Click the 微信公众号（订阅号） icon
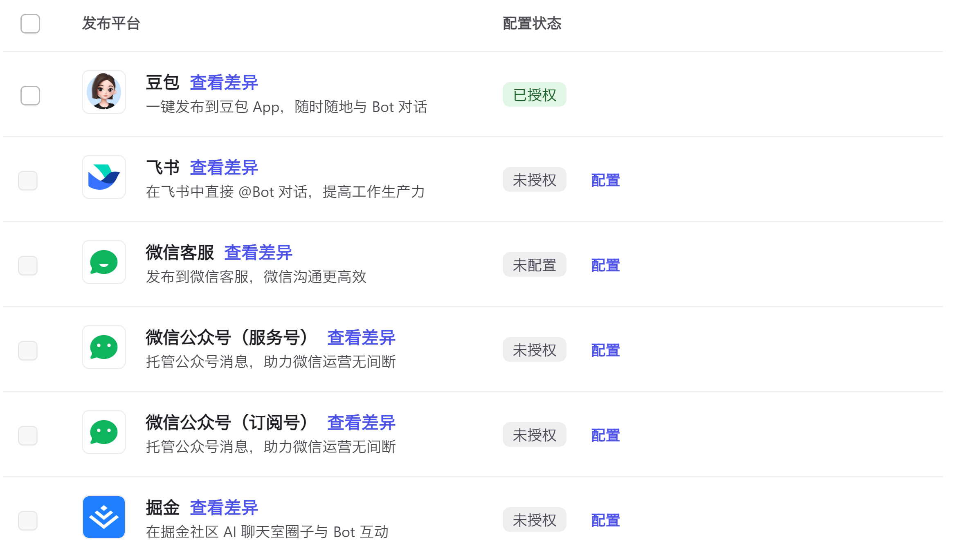953x560 pixels. click(104, 432)
